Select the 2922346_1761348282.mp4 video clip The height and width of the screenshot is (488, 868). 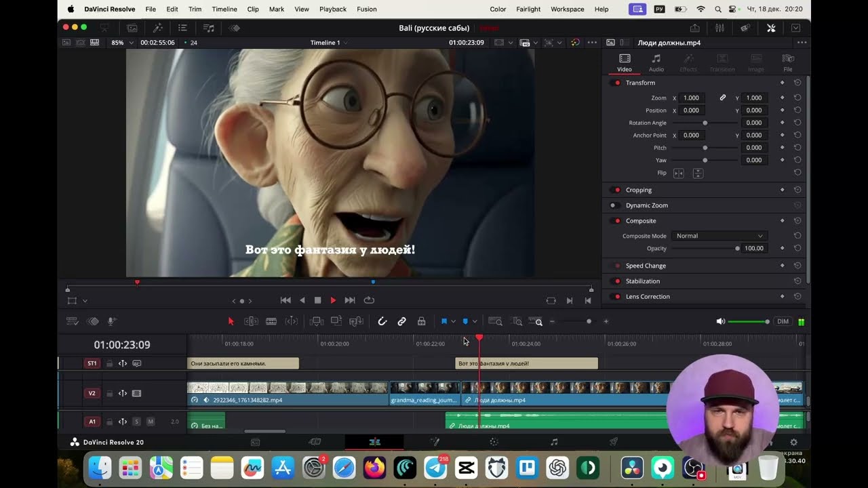[x=288, y=394]
